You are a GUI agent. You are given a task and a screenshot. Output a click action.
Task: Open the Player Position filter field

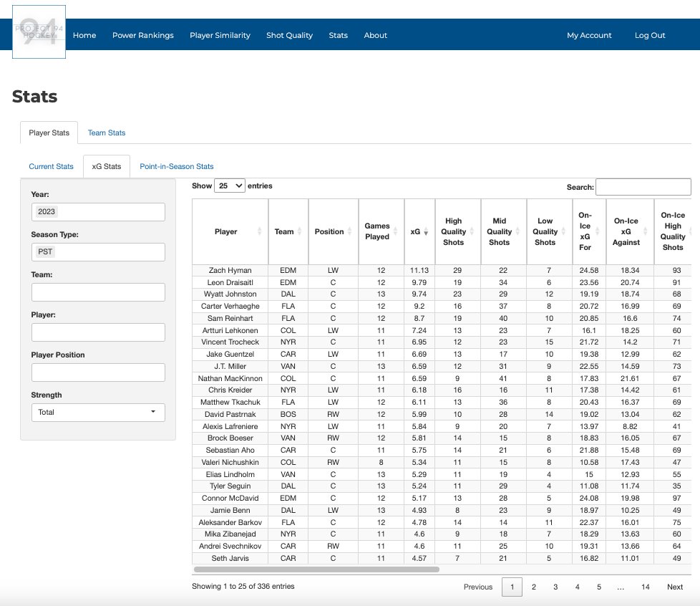point(98,372)
